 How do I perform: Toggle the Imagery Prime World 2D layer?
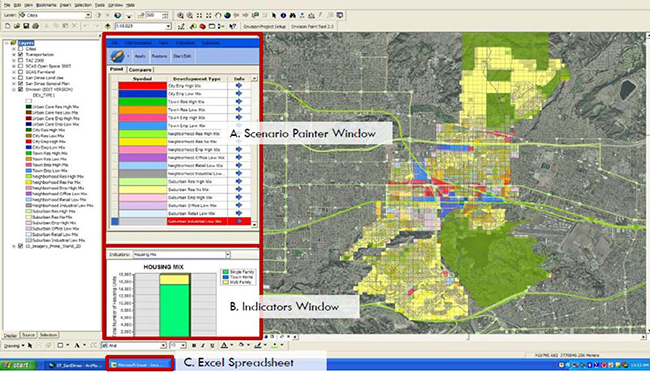20,246
